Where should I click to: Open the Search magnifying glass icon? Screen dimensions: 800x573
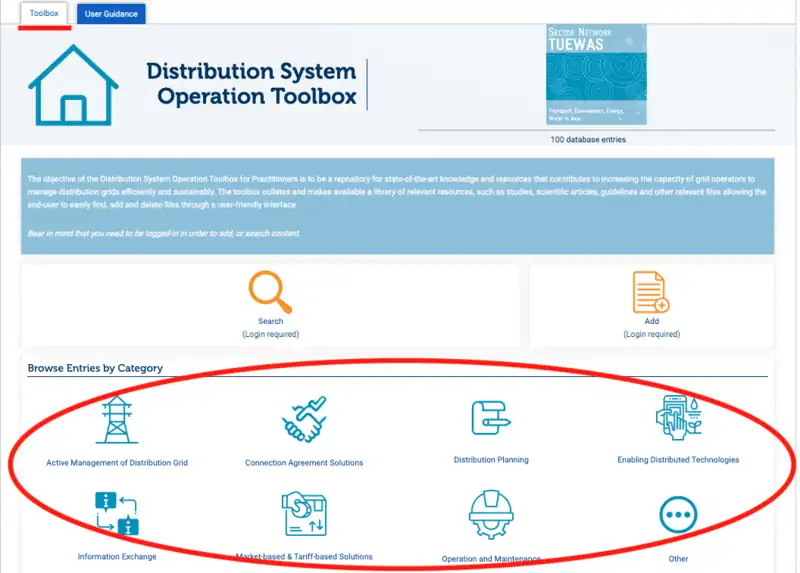point(270,291)
